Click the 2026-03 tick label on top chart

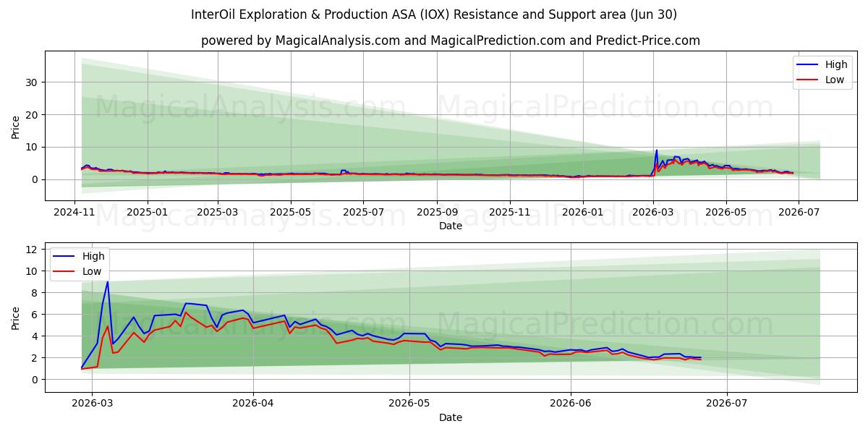pos(652,212)
